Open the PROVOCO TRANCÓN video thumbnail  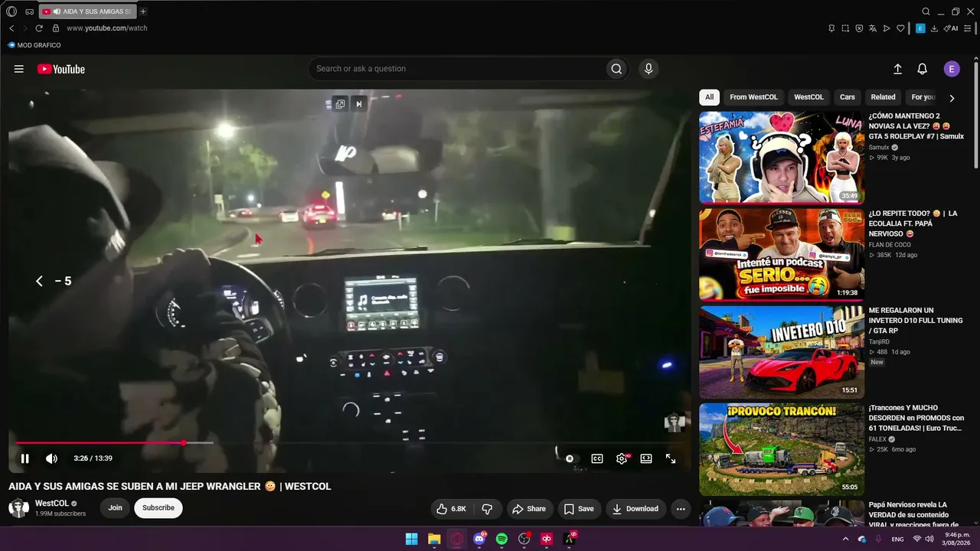(782, 449)
